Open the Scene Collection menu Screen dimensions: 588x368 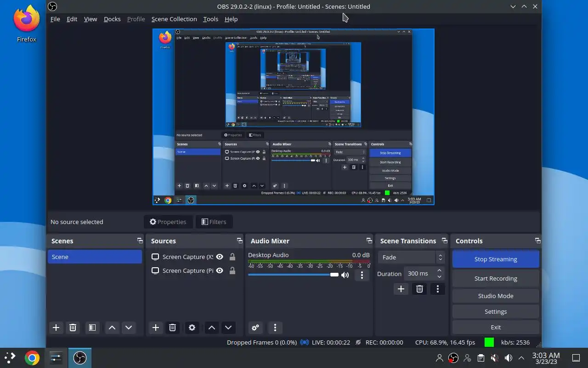point(174,19)
